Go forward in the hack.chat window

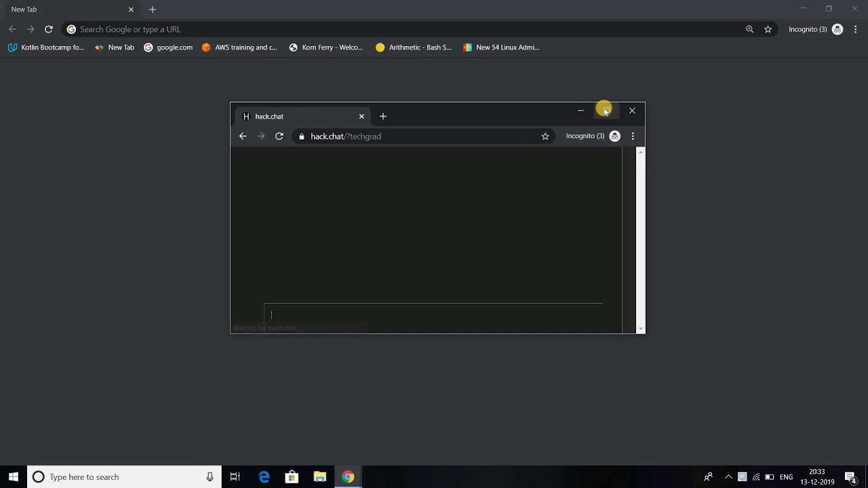coord(261,136)
